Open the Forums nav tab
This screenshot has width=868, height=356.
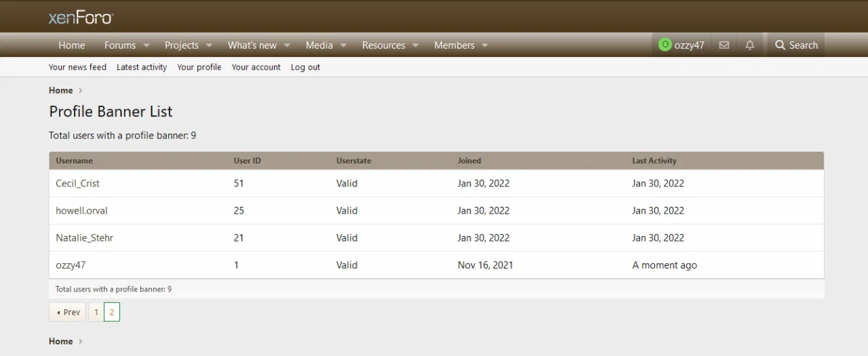coord(120,45)
